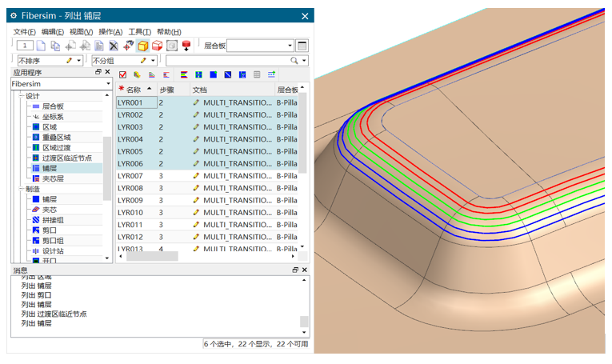Viewport: 612px width, 364px height.
Task: Sort by 步骤 column header
Action: (x=174, y=90)
